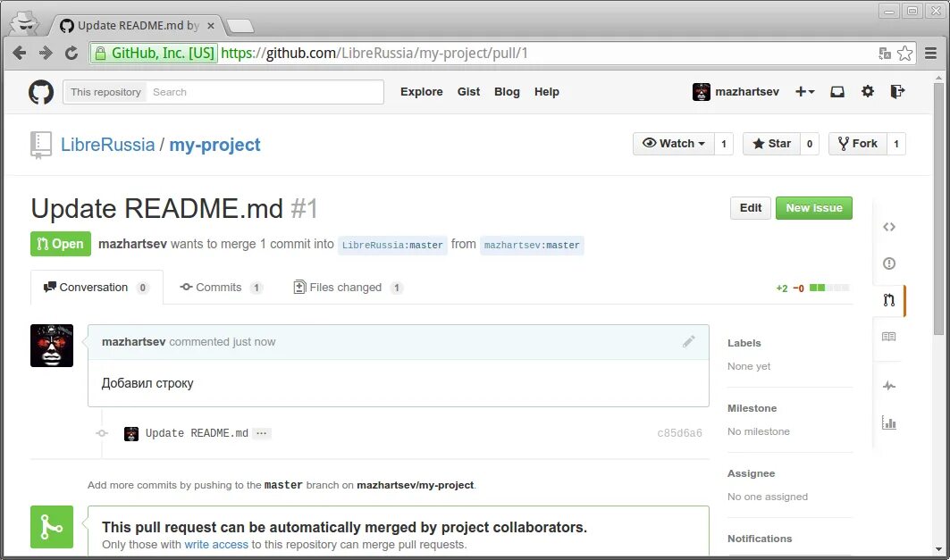
Task: Click mazhartsev author in comment header
Action: 133,341
